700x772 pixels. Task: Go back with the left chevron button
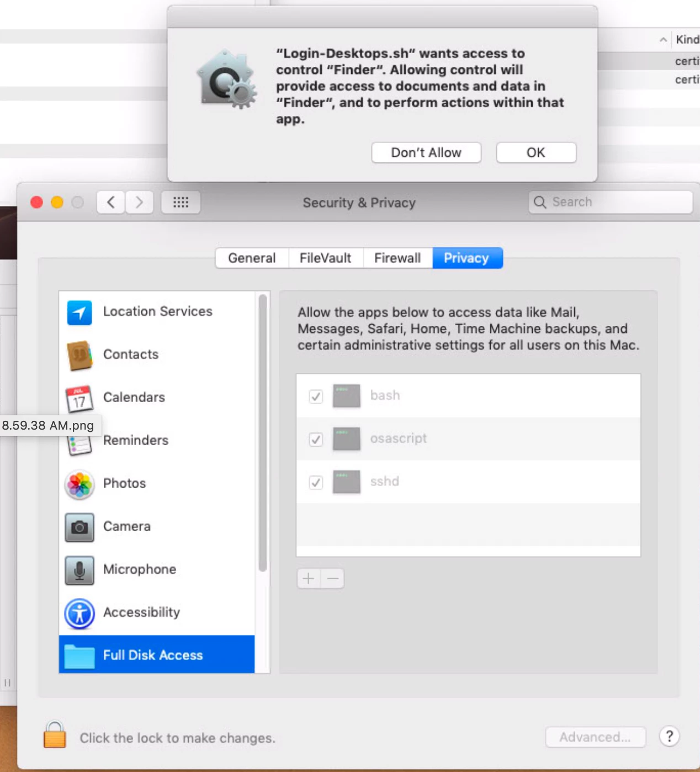point(110,202)
